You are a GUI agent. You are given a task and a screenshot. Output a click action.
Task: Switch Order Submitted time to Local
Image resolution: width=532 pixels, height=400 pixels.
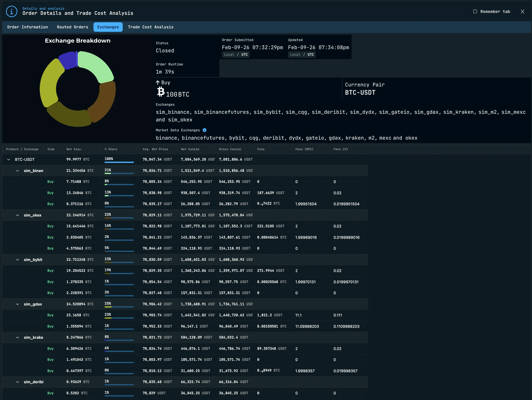click(x=229, y=55)
